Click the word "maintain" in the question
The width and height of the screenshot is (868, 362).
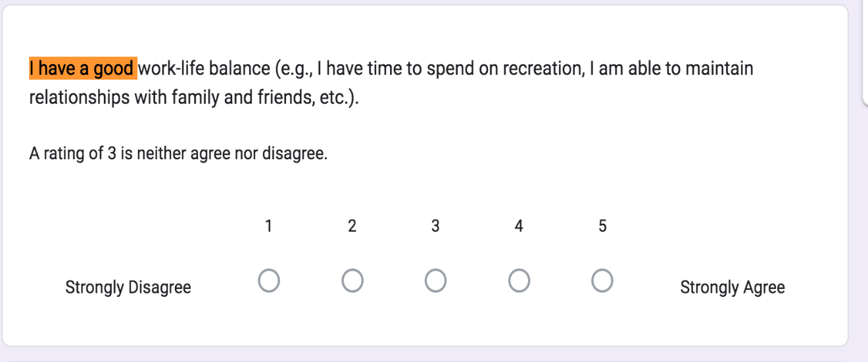719,68
